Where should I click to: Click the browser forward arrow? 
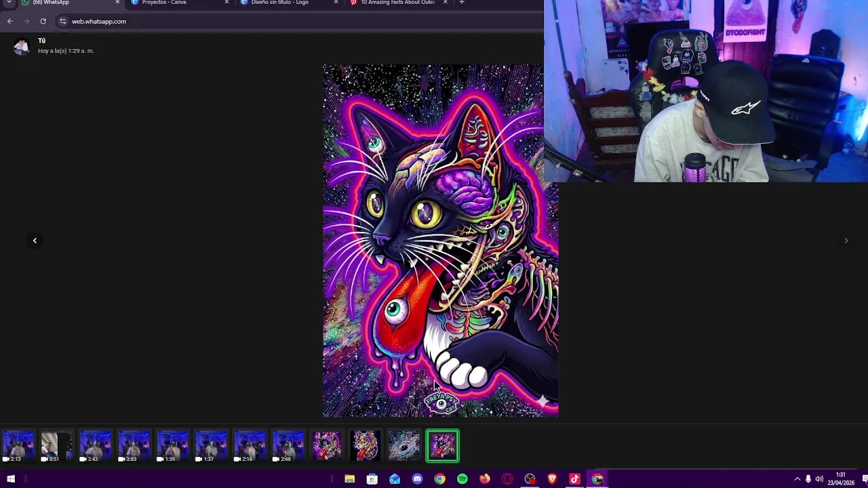pos(26,21)
